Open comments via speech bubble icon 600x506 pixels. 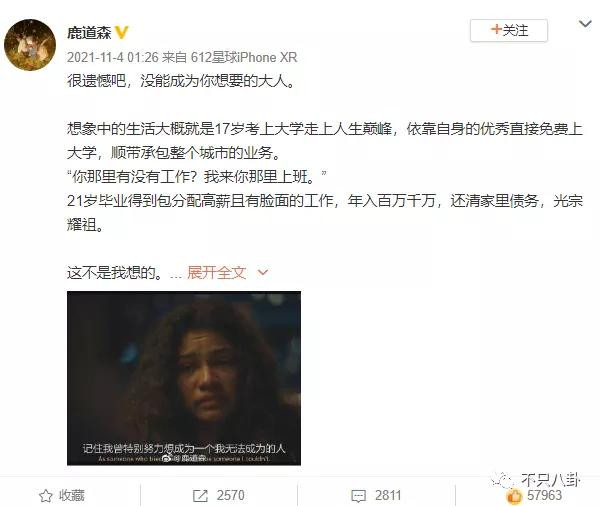(359, 496)
